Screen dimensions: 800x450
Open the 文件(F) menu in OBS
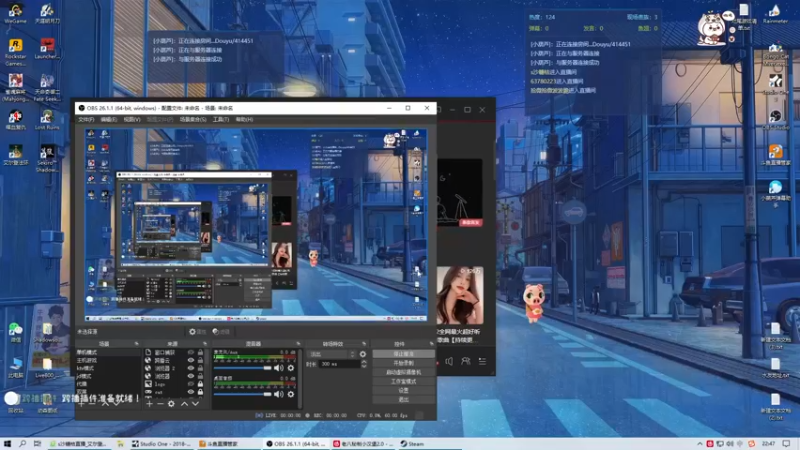(x=86, y=119)
